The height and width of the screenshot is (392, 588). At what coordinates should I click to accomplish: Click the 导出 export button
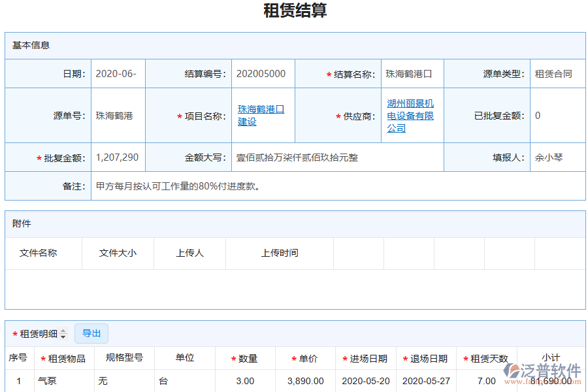coord(91,333)
